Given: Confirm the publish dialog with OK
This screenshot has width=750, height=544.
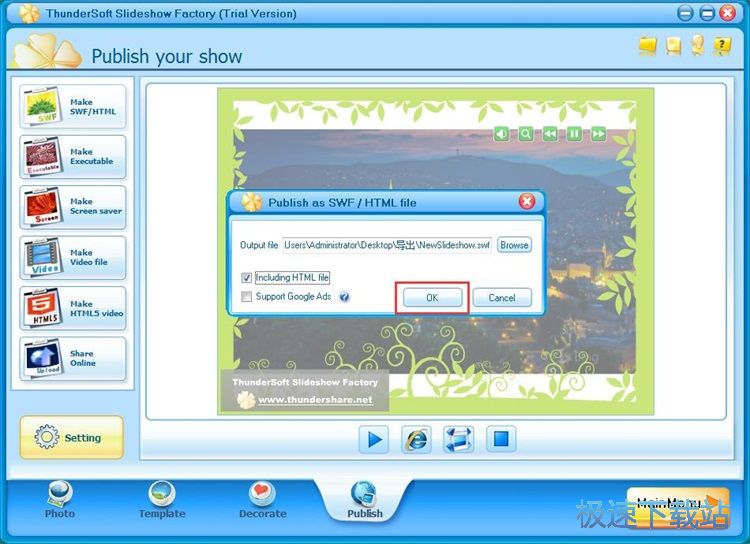Looking at the screenshot, I should pyautogui.click(x=432, y=298).
